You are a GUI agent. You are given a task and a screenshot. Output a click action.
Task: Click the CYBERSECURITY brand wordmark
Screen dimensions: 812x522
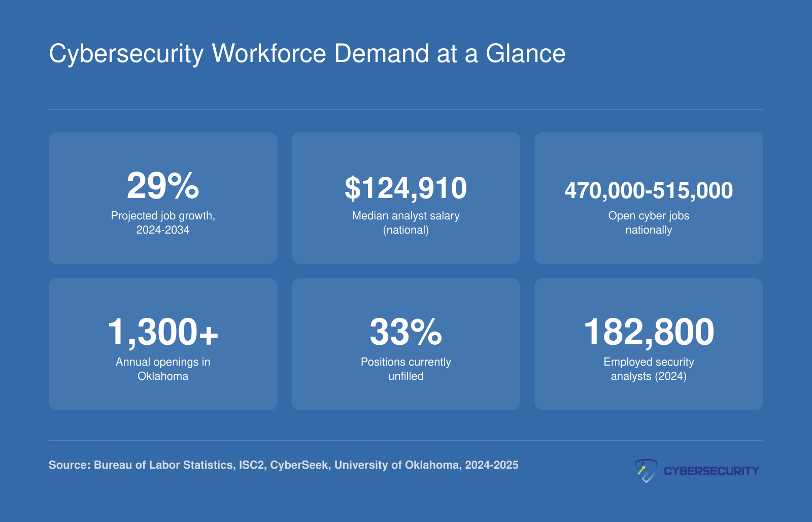coord(711,471)
